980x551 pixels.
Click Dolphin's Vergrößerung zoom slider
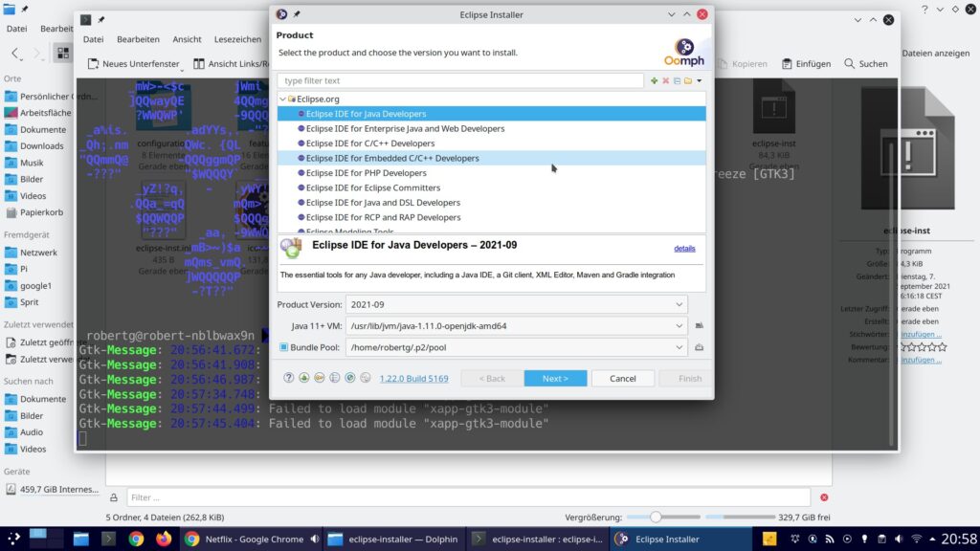663,518
